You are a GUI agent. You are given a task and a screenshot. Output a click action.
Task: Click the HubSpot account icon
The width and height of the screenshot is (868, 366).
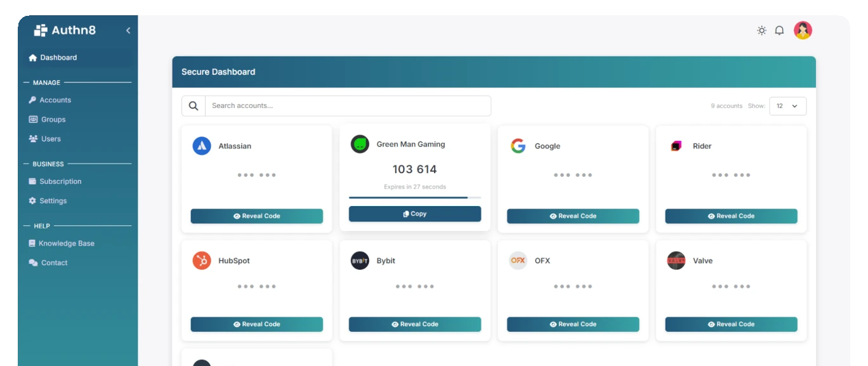coord(201,259)
